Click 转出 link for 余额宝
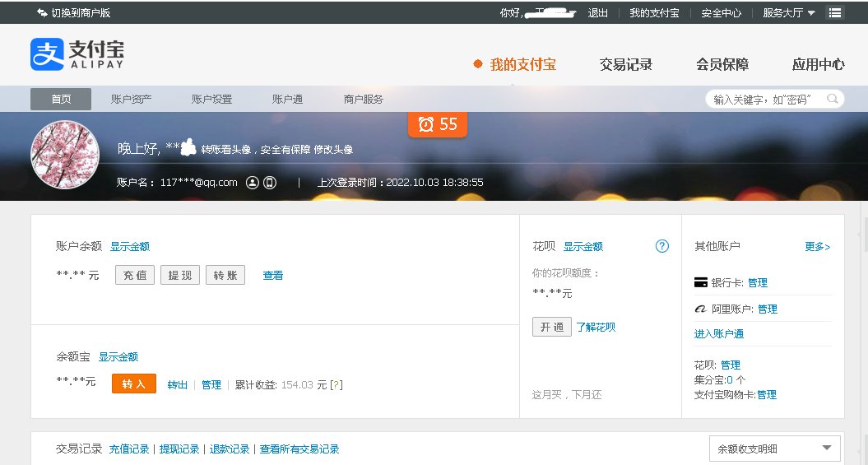868x465 pixels. [x=178, y=384]
